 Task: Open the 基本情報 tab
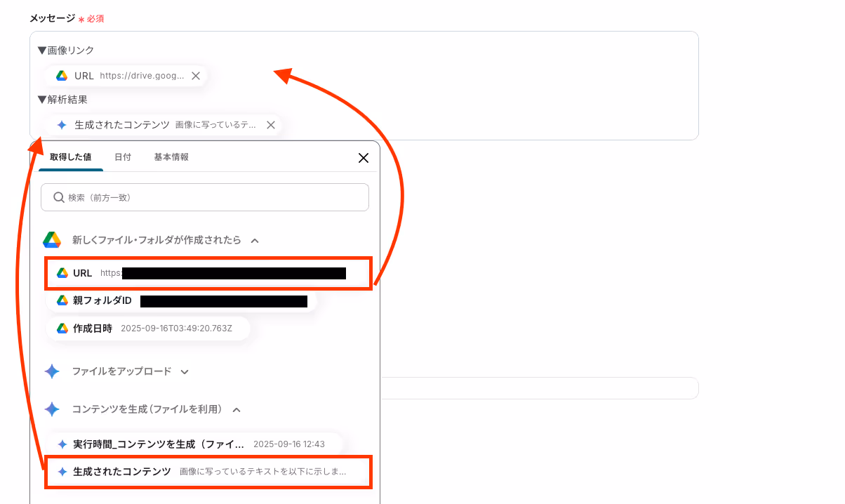click(x=171, y=157)
